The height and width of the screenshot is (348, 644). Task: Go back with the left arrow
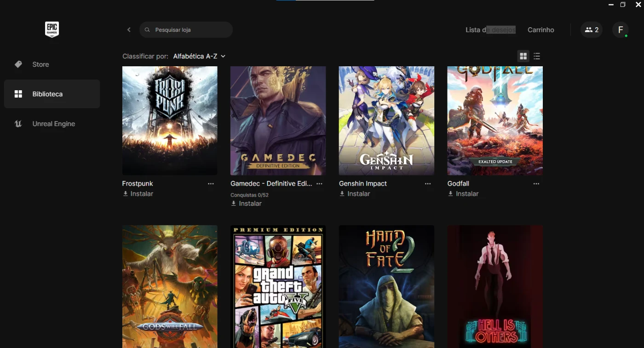click(129, 30)
